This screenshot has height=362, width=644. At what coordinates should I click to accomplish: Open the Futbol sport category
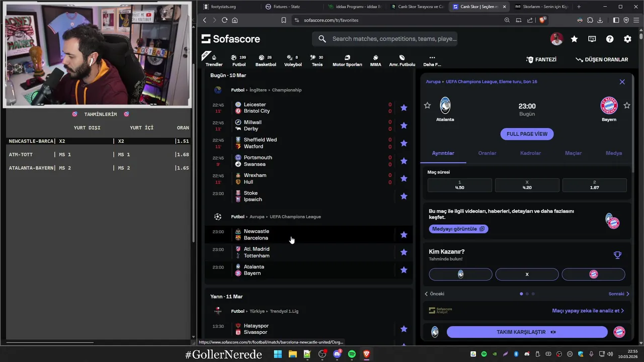[239, 60]
